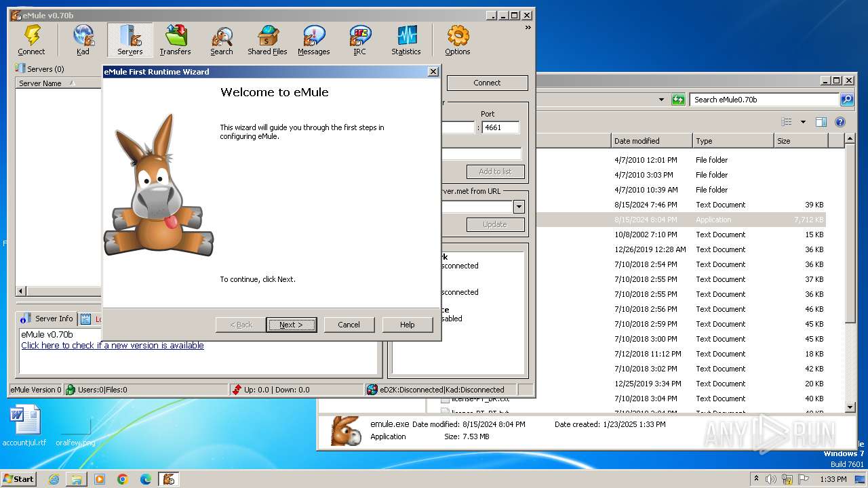The image size is (868, 488).
Task: Toggle the Explorer preview pane icon
Action: (821, 122)
